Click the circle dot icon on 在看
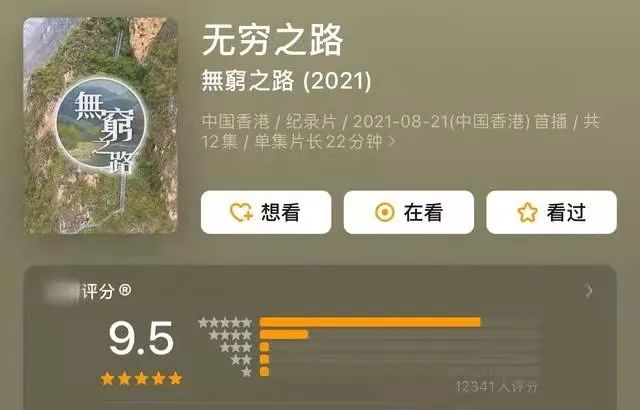The image size is (640, 410). [x=384, y=212]
